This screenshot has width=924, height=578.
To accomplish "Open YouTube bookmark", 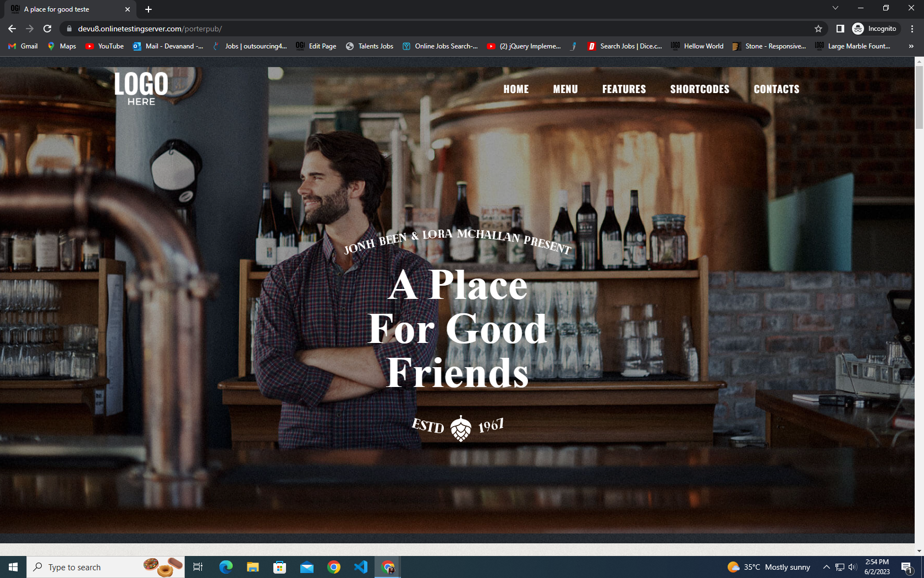I will click(105, 46).
